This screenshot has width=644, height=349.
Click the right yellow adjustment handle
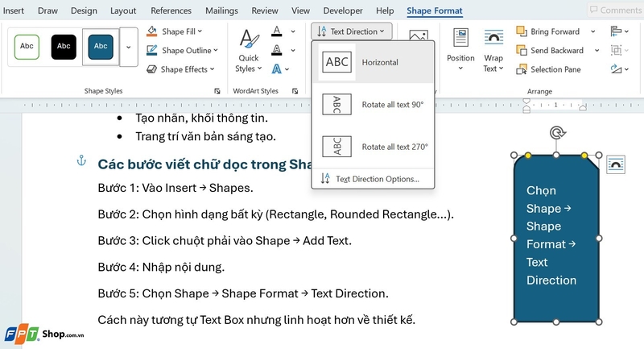tap(584, 156)
